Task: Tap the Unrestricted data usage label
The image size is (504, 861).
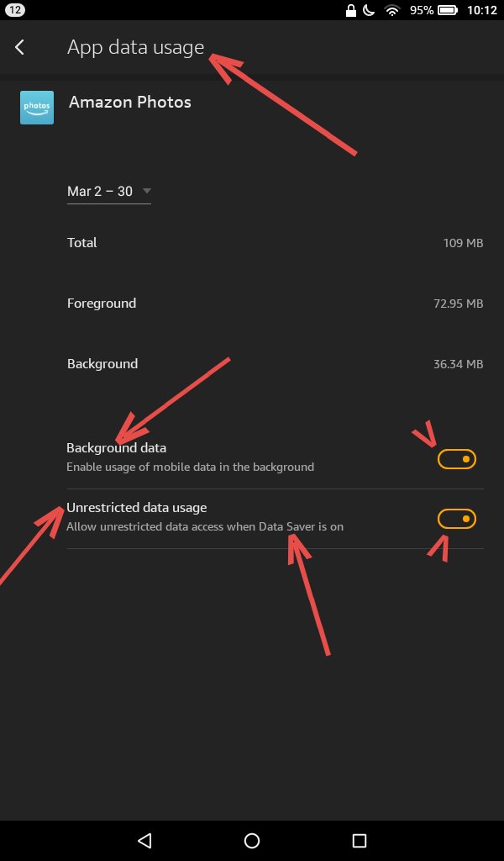Action: tap(137, 508)
